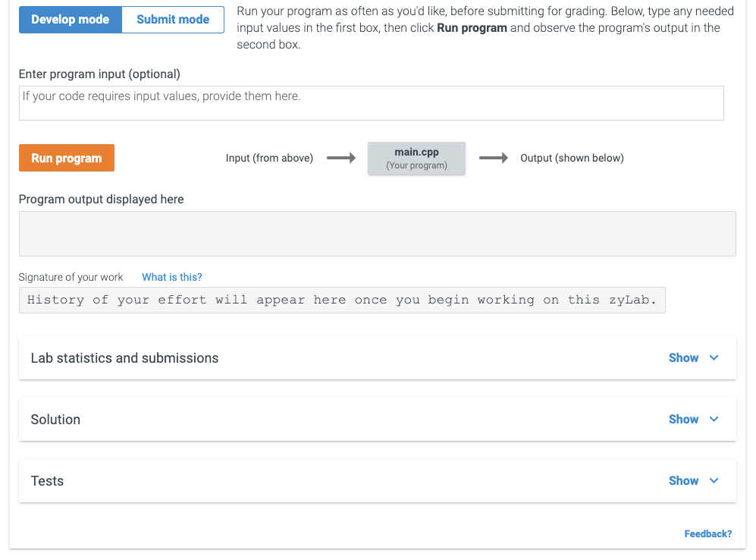Expand Lab statistics section using chevron
Screen dimensions: 756x560
tap(714, 358)
